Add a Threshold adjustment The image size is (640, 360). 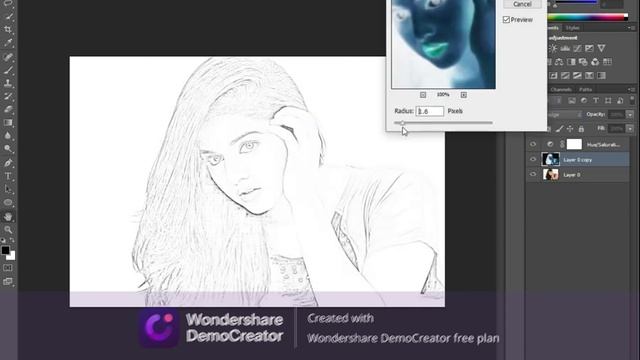[577, 76]
